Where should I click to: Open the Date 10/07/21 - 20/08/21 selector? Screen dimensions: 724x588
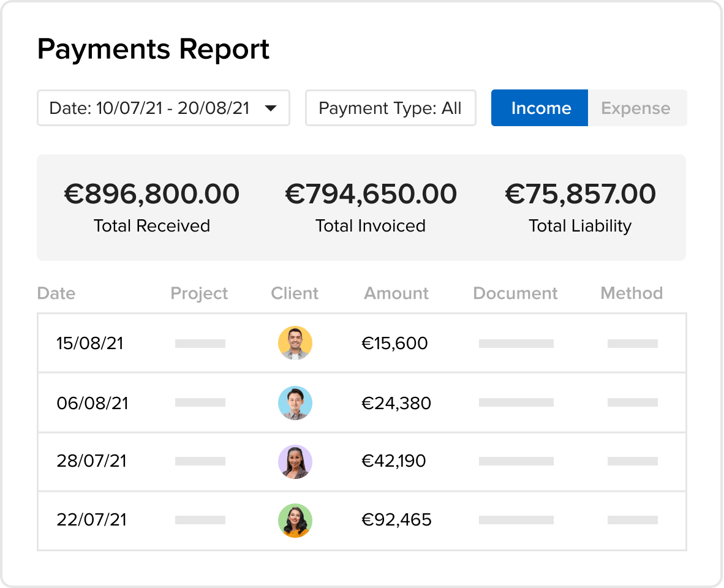click(164, 108)
